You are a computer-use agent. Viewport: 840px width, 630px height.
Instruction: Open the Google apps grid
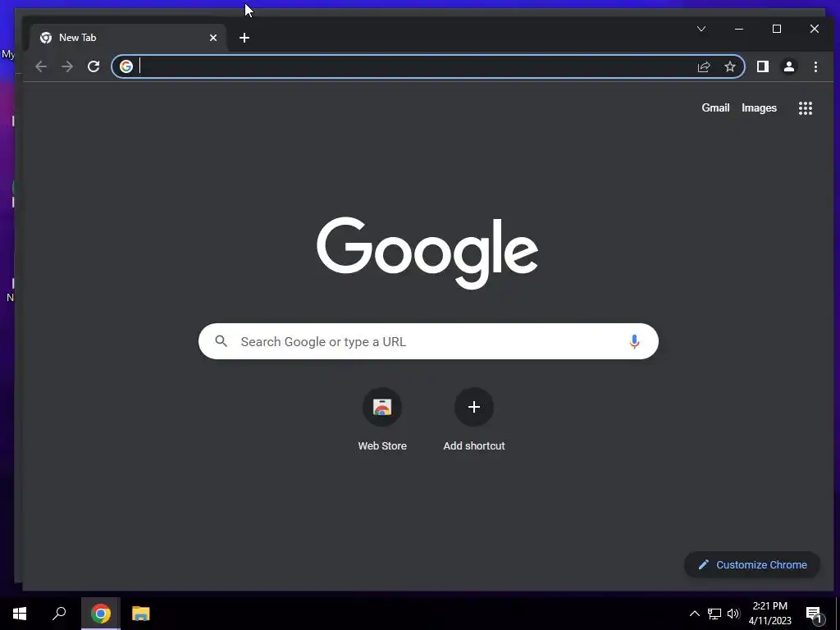(806, 108)
